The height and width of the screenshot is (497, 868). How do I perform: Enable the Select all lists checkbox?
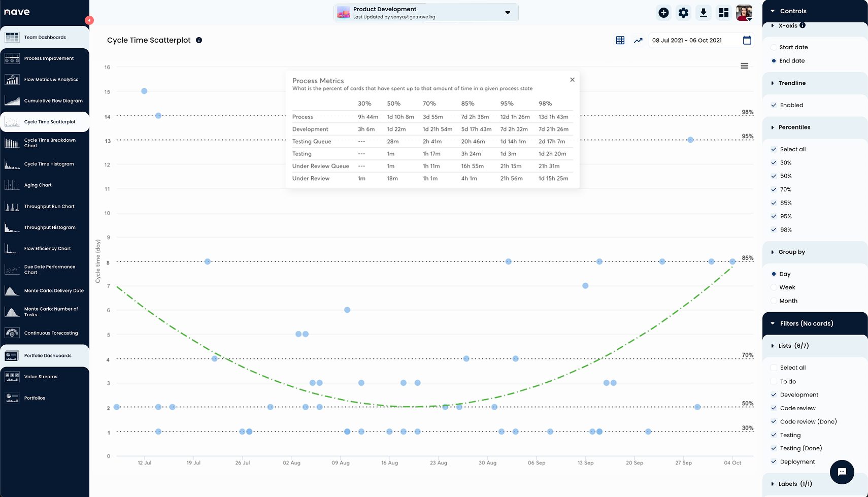pyautogui.click(x=774, y=367)
